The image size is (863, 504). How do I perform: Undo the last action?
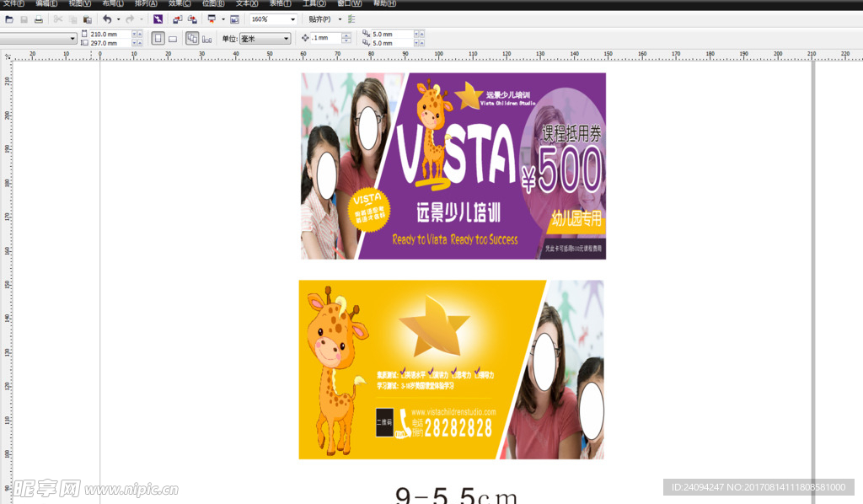[107, 19]
